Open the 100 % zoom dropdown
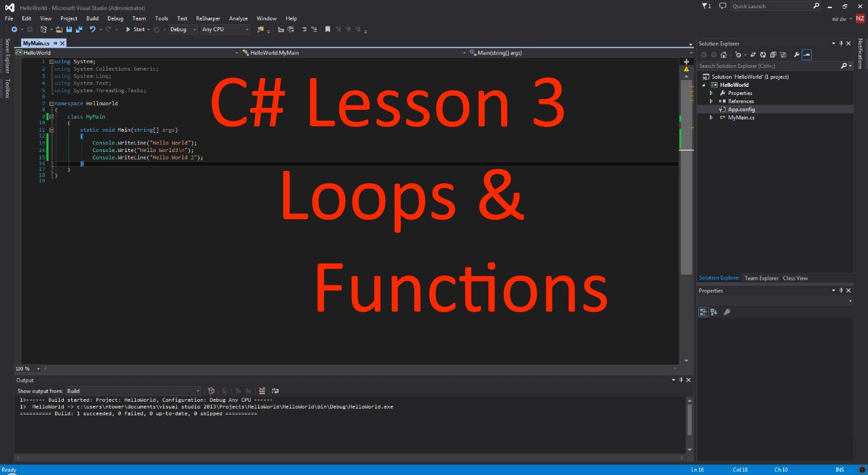Image resolution: width=868 pixels, height=475 pixels. (28, 368)
